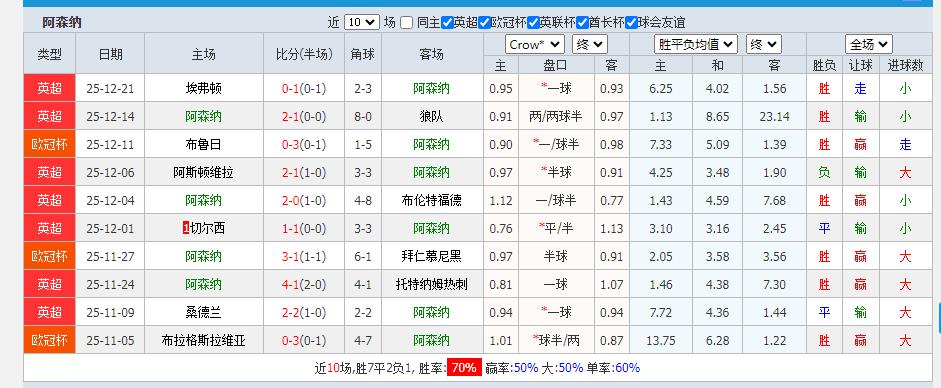The height and width of the screenshot is (388, 941).
Task: Click corner count 8-0 in 狼队 row
Action: [x=363, y=116]
